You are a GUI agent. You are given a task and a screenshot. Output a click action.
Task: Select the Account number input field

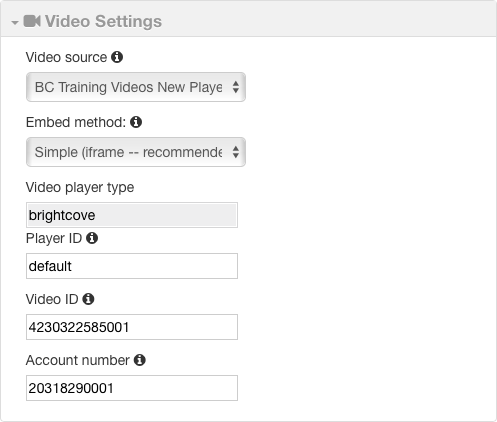click(x=132, y=388)
